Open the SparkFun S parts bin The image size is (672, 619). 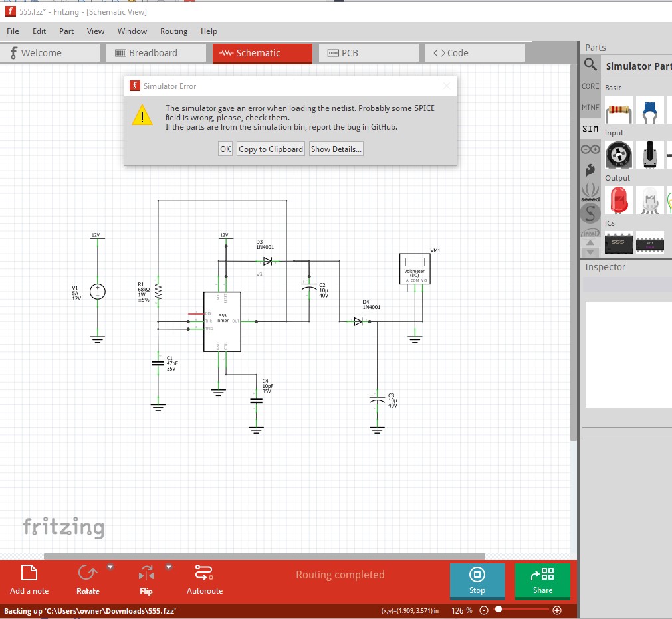pyautogui.click(x=590, y=213)
